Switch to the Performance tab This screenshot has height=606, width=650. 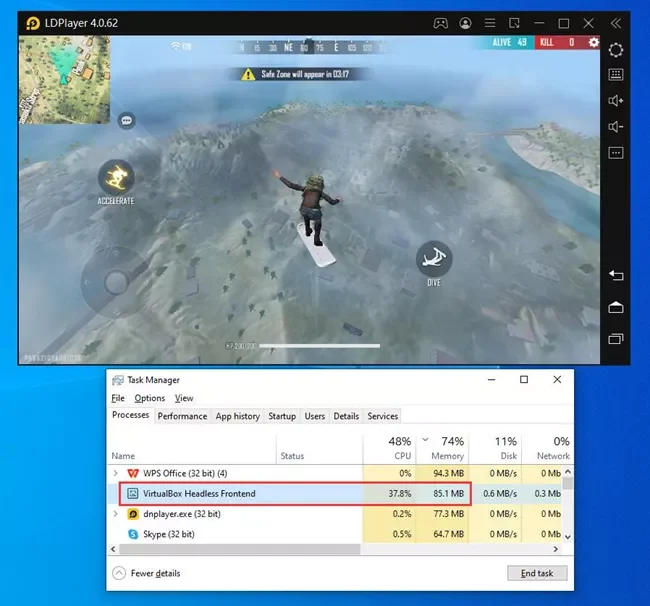tap(182, 416)
